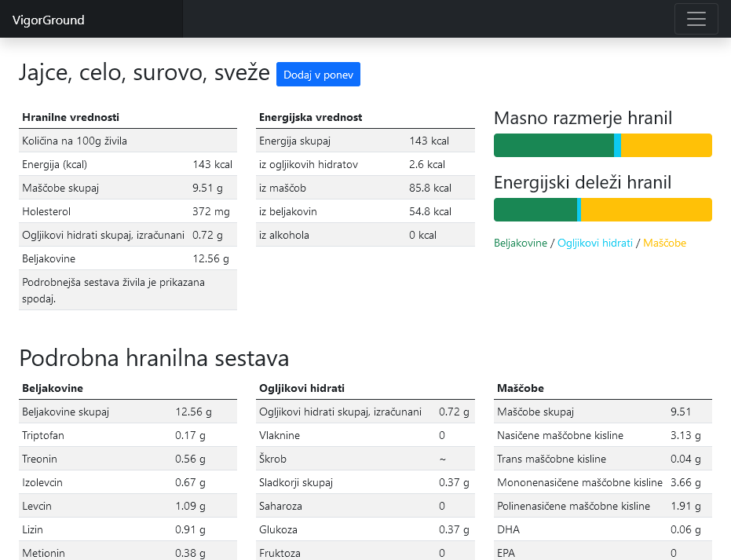731x560 pixels.
Task: Click the Ogljikovi hidrati legend label
Action: (x=594, y=243)
